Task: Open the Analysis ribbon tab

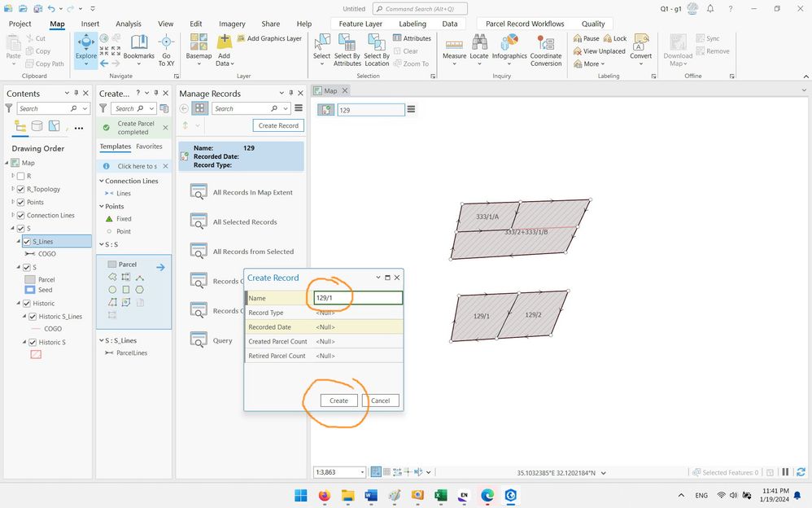Action: (x=129, y=24)
